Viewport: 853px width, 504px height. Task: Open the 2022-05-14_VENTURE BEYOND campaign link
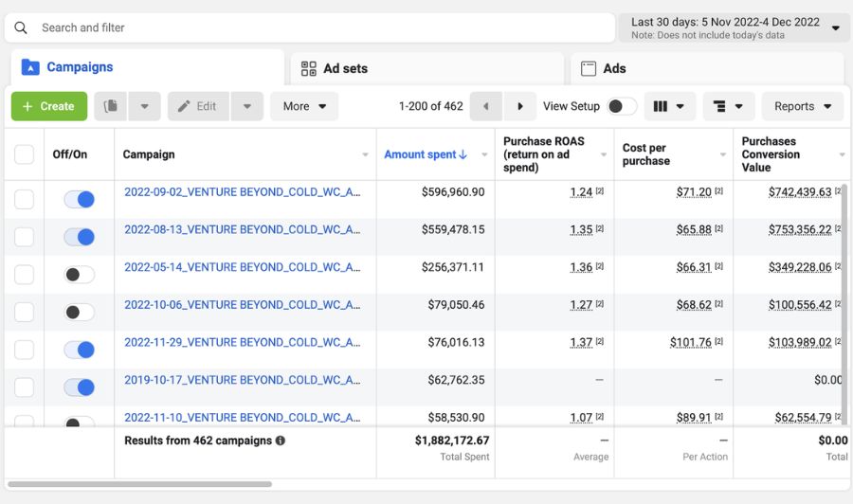point(242,267)
